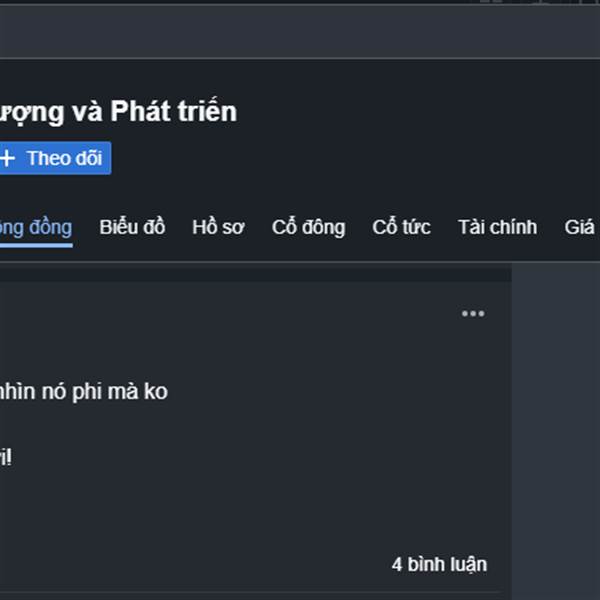Switch to the Biểu đồ tab
Viewport: 600px width, 600px height.
[x=132, y=227]
